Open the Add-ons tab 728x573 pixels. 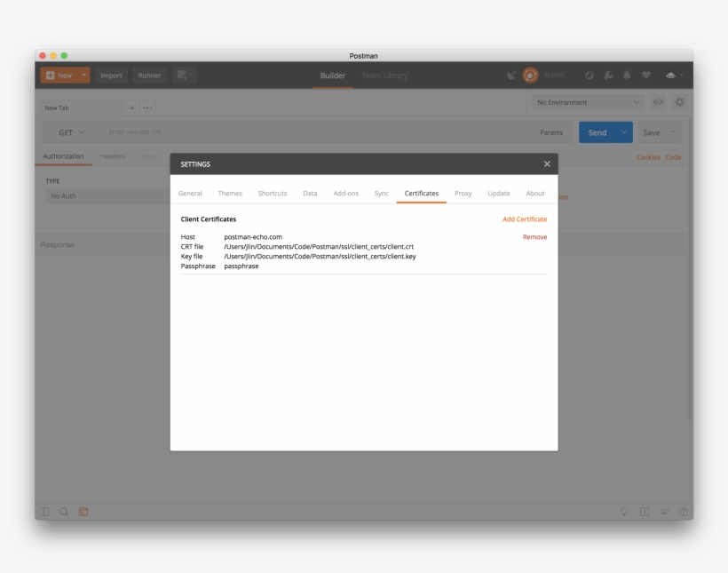[x=346, y=194]
